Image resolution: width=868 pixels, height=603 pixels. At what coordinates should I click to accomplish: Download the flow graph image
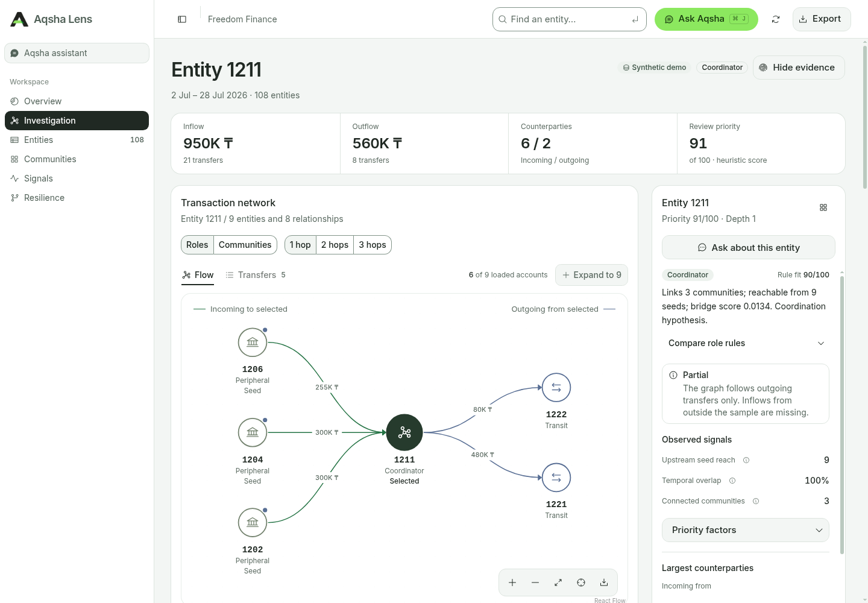pos(604,582)
